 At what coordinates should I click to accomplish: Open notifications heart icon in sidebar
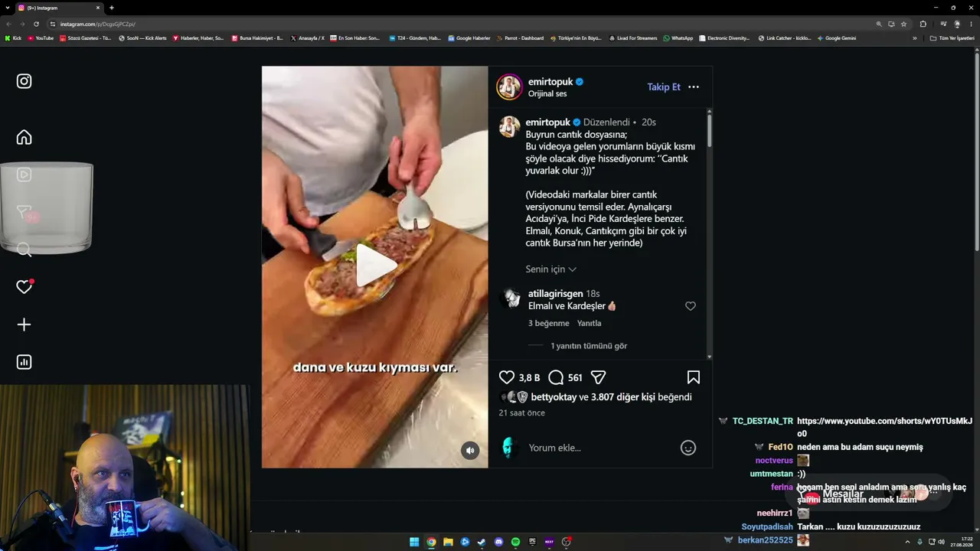[24, 287]
